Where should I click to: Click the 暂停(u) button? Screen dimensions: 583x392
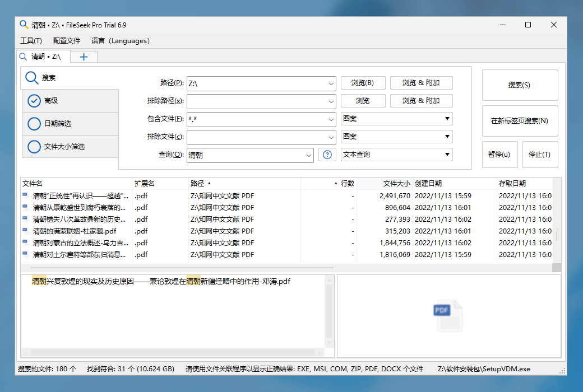(x=499, y=155)
